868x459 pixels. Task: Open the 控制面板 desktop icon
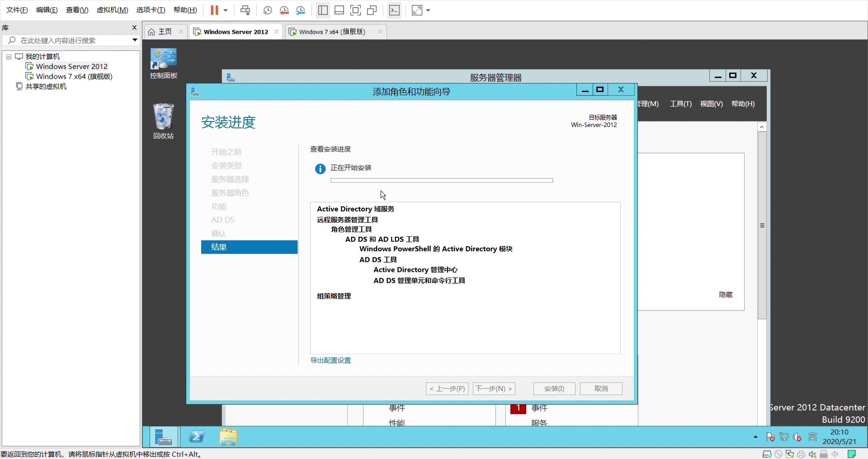coord(164,63)
